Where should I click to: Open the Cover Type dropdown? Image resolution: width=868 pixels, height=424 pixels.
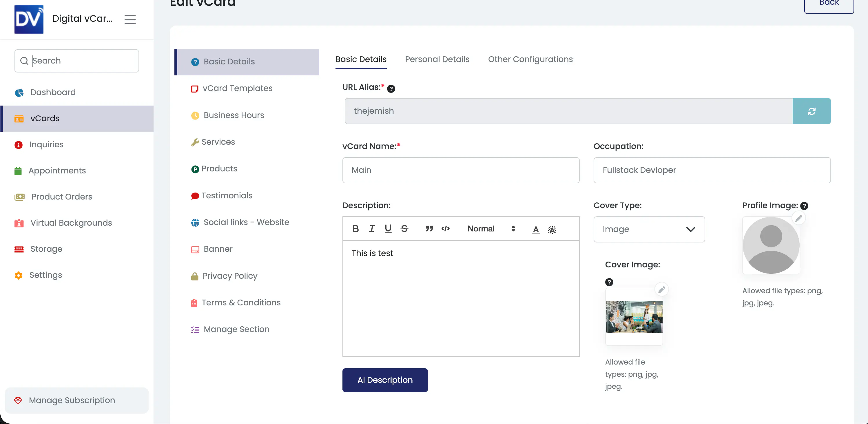pyautogui.click(x=649, y=229)
